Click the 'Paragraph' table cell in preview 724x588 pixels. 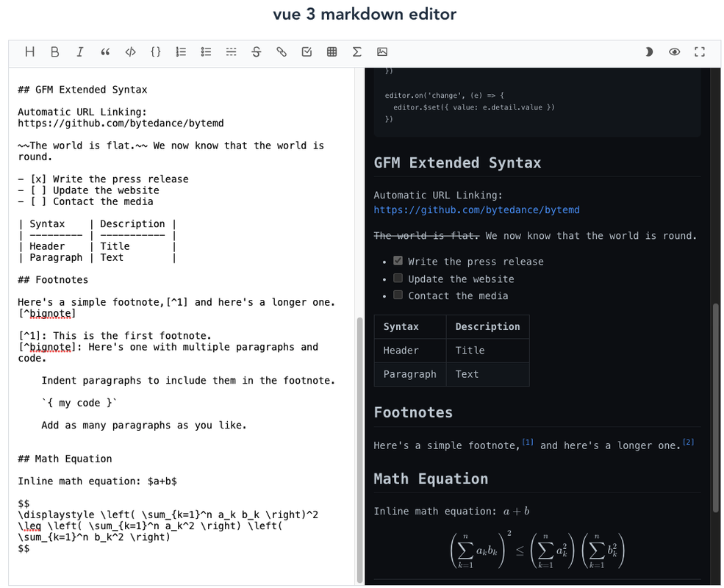pos(409,374)
